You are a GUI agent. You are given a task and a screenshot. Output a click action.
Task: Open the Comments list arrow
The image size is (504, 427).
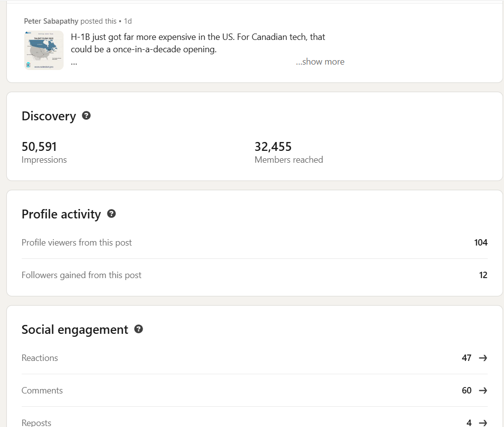(x=483, y=391)
